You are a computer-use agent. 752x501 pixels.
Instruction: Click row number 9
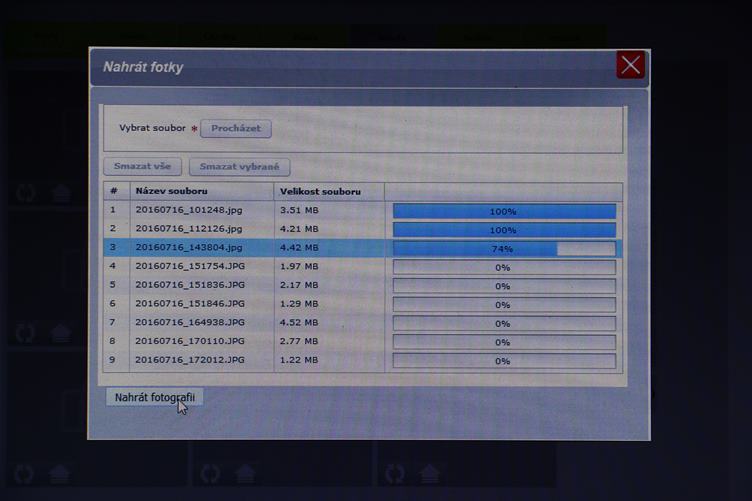pos(113,360)
